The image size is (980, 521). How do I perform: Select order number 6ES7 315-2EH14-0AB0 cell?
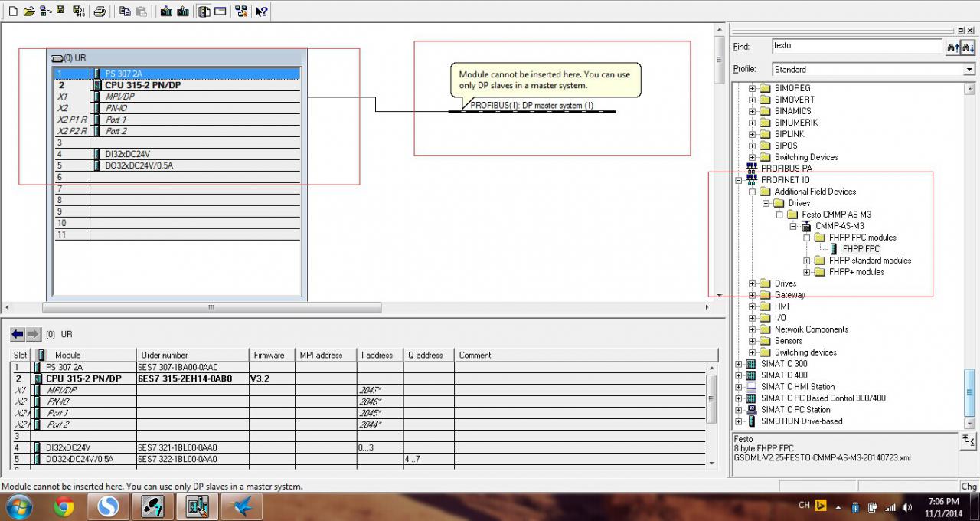tap(192, 378)
